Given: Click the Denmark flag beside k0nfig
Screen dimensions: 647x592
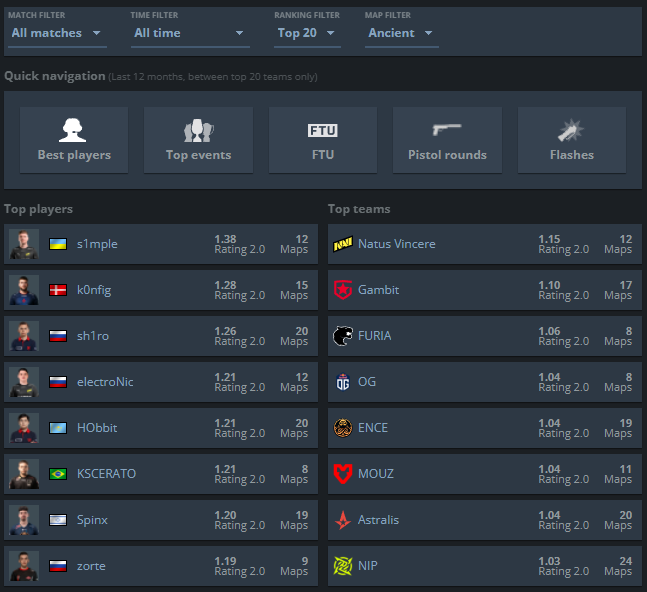Looking at the screenshot, I should coord(58,290).
